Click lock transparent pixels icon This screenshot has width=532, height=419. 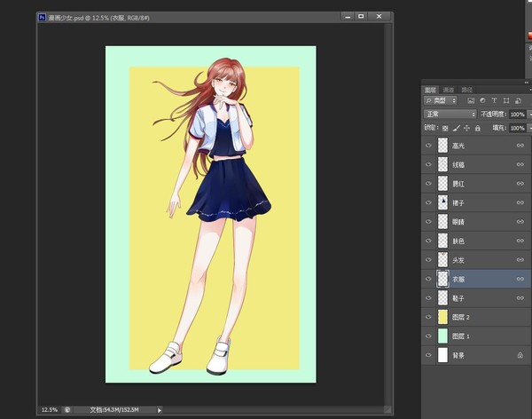pos(445,128)
